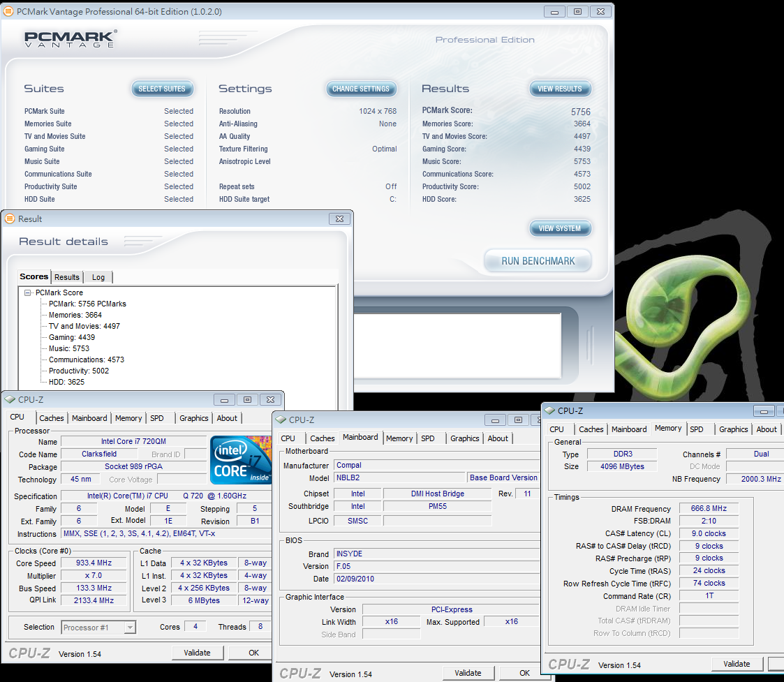The image size is (784, 682).
Task: Switch to Results tab in Result window
Action: [66, 277]
